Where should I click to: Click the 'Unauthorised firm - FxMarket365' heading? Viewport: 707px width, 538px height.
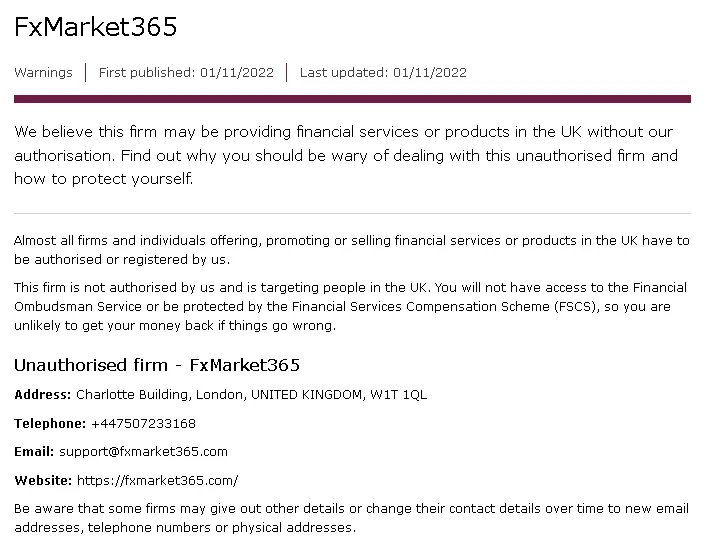[157, 365]
